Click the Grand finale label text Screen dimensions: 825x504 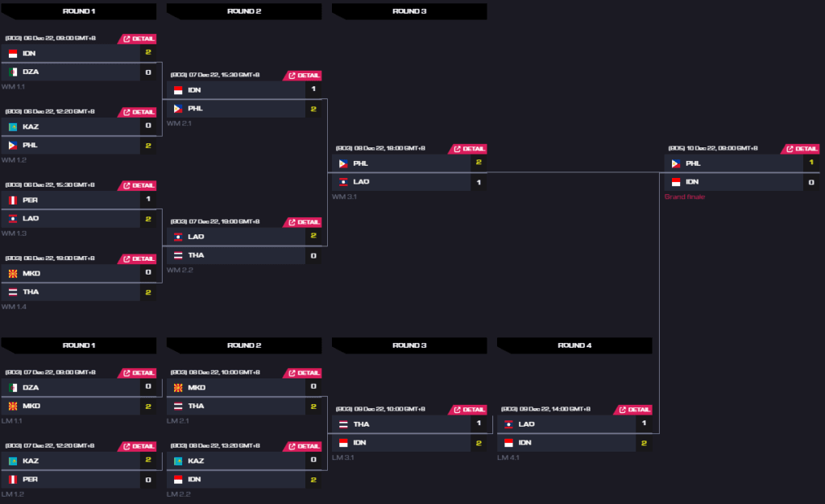coord(685,196)
